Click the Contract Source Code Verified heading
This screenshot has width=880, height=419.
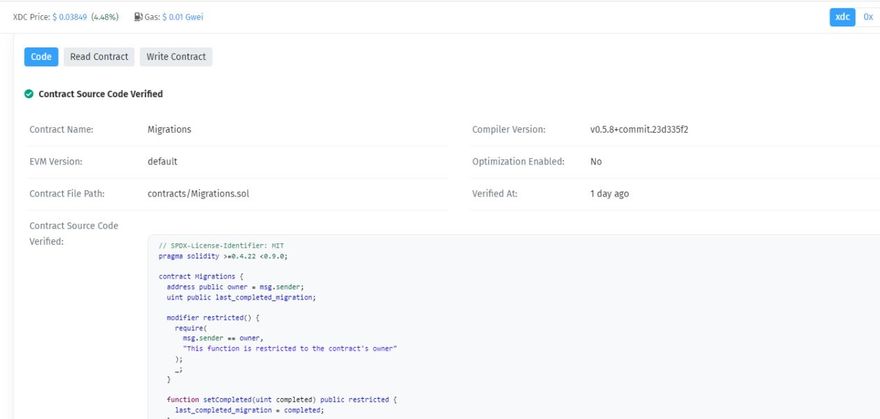coord(100,94)
